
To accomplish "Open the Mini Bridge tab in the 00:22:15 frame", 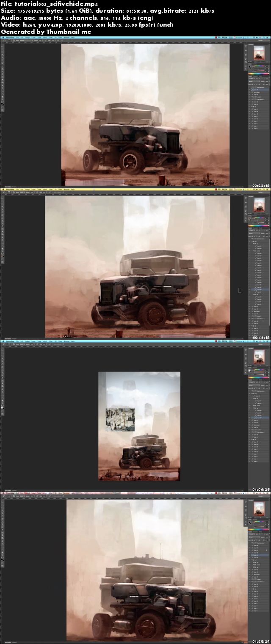I will [8, 186].
